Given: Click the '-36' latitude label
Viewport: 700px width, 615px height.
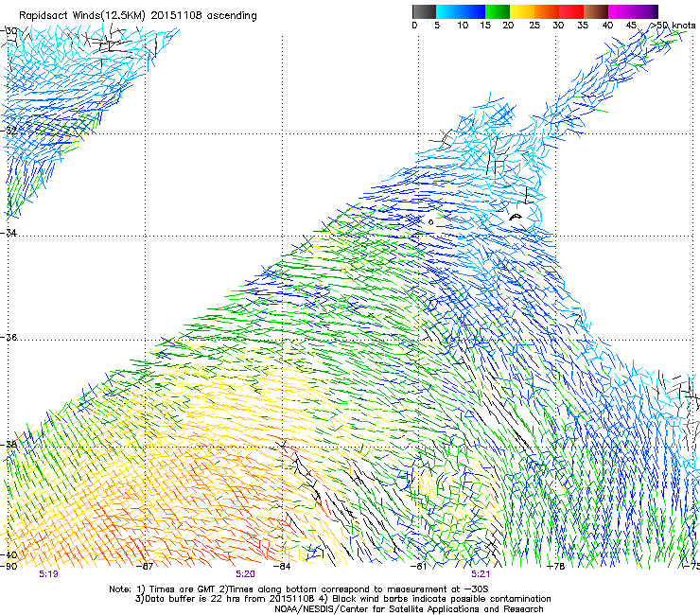Looking at the screenshot, I should point(9,337).
